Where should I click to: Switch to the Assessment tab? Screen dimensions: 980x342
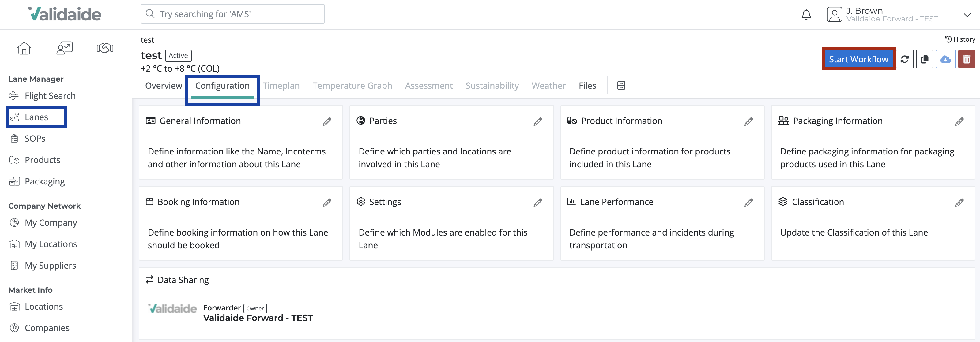[x=429, y=86]
